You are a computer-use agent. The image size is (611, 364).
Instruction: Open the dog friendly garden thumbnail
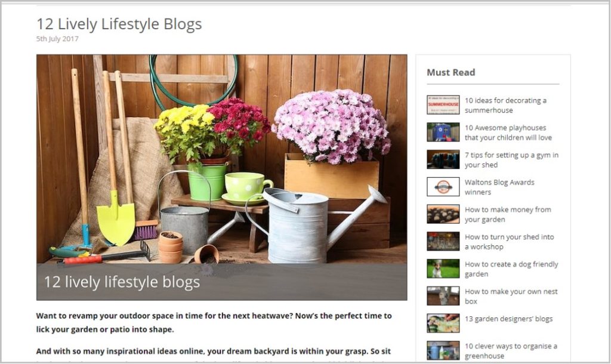[x=443, y=269]
